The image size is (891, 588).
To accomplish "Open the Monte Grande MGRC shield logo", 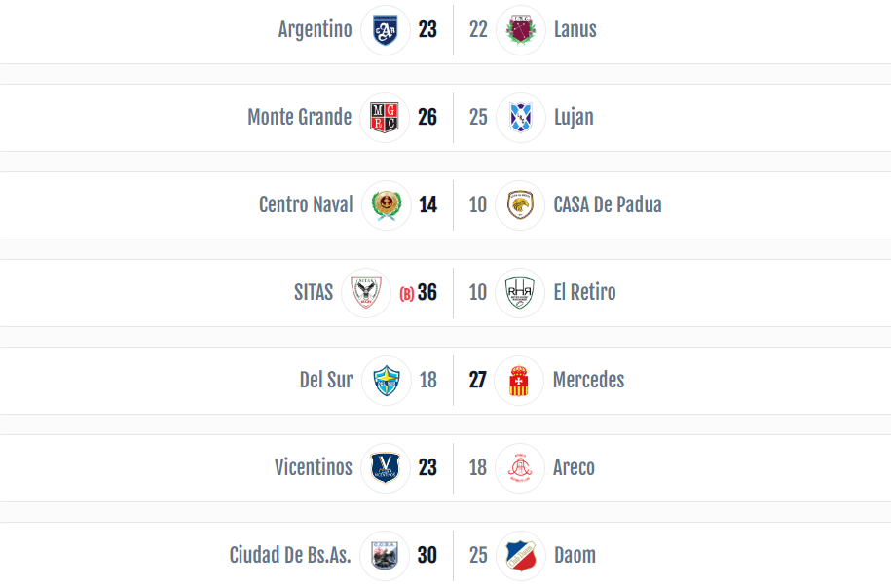I will tap(385, 118).
